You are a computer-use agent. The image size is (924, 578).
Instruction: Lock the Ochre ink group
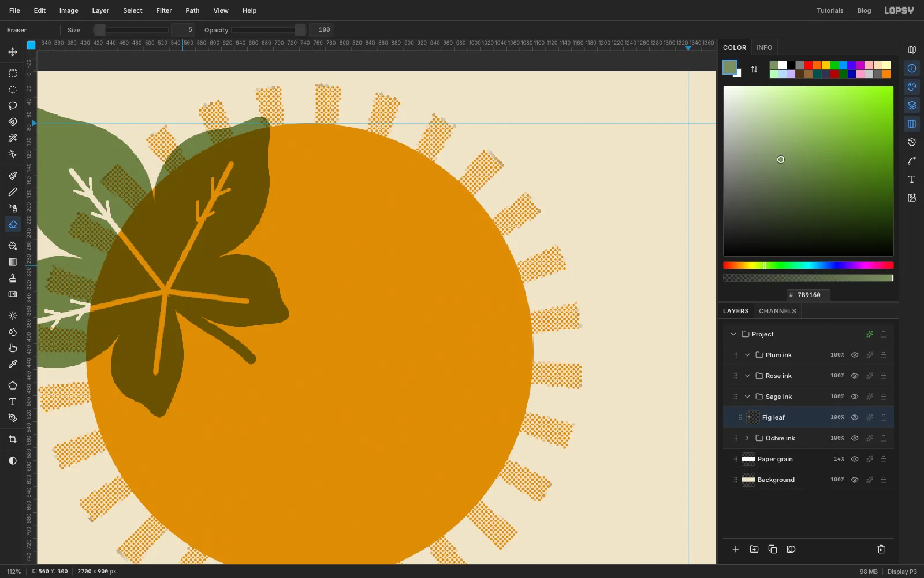[x=884, y=438]
